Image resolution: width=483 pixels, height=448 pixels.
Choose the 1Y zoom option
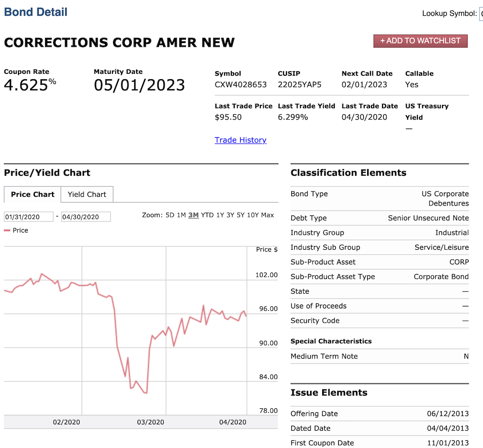coord(220,215)
